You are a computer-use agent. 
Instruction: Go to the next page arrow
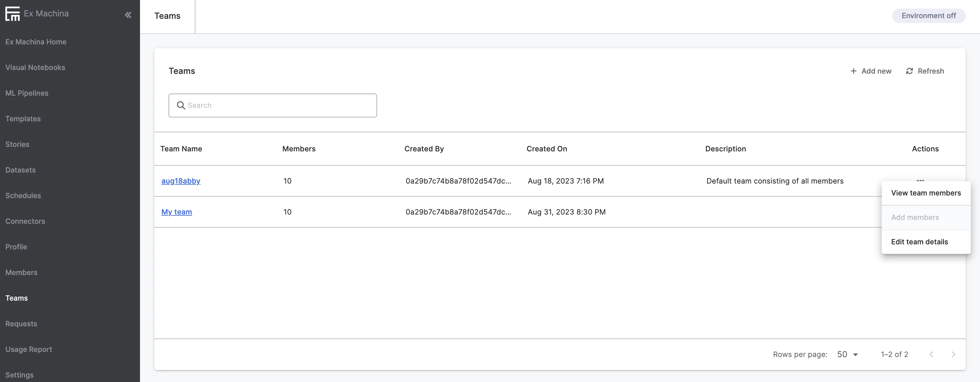point(953,354)
